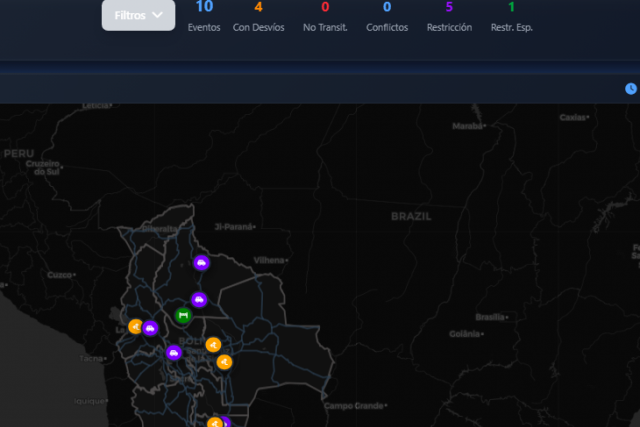Click the green road barrier marker
Viewport: 640px width, 427px height.
183,316
